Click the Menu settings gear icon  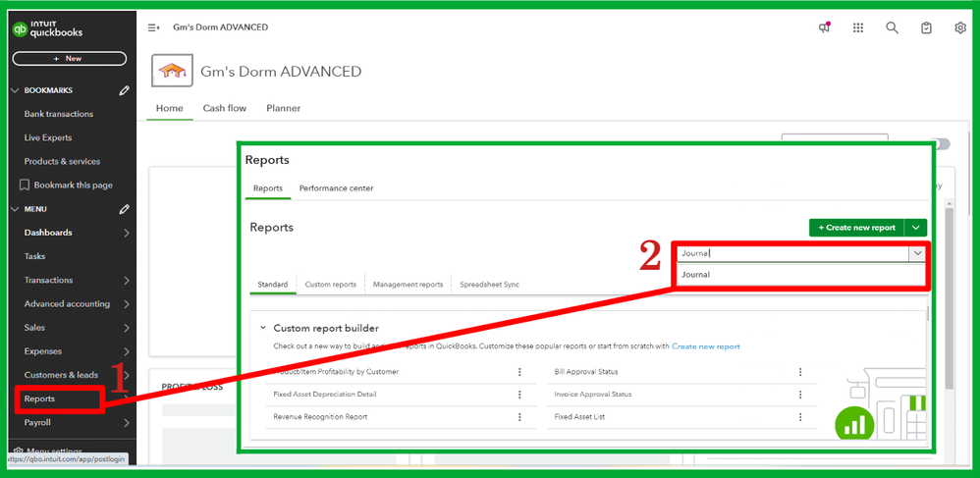click(18, 451)
